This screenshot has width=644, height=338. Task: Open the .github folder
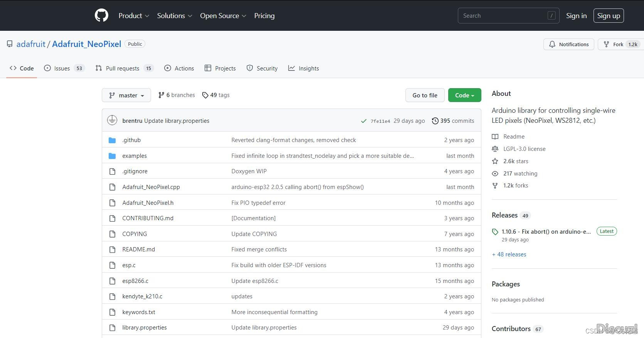point(131,140)
